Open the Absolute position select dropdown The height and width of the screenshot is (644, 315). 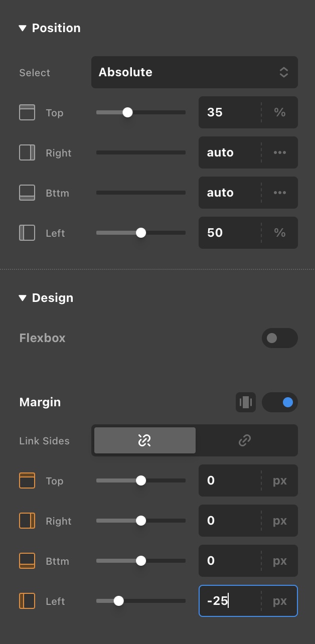(194, 72)
